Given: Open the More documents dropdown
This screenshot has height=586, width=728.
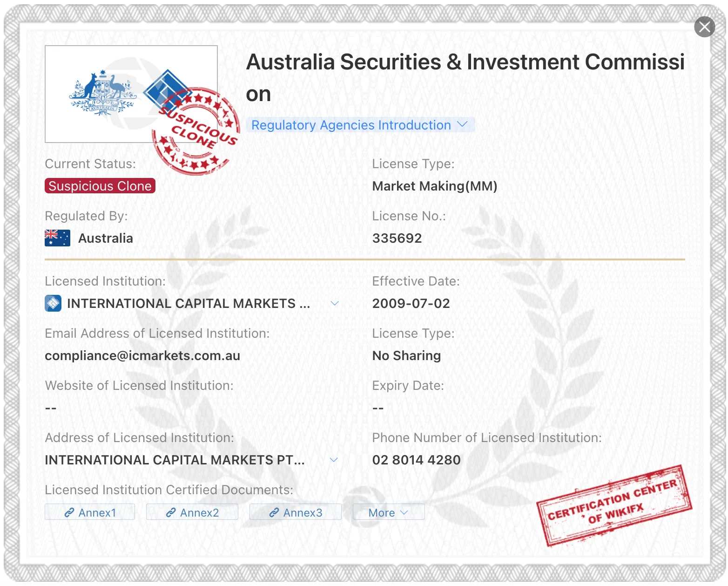Looking at the screenshot, I should [389, 512].
